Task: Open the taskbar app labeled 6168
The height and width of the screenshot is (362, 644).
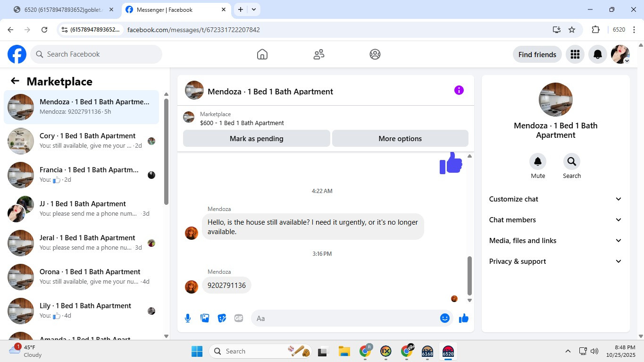Action: [x=427, y=351]
